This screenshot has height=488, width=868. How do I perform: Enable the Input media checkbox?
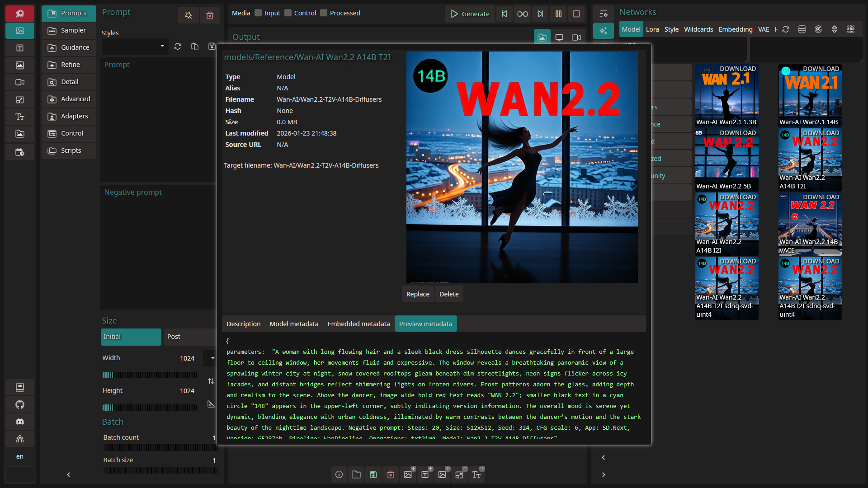coord(258,13)
